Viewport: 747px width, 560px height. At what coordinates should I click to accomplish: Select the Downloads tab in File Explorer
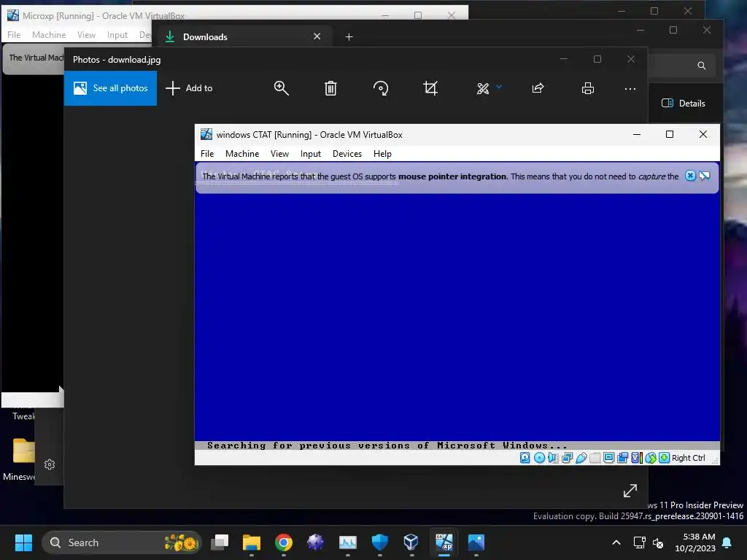pyautogui.click(x=243, y=36)
